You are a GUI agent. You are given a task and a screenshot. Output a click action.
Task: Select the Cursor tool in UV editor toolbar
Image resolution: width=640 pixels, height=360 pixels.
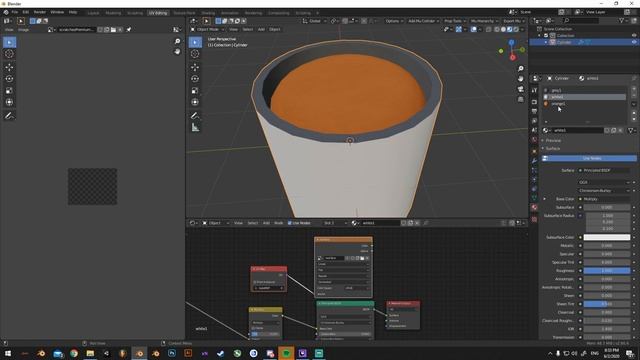point(9,54)
